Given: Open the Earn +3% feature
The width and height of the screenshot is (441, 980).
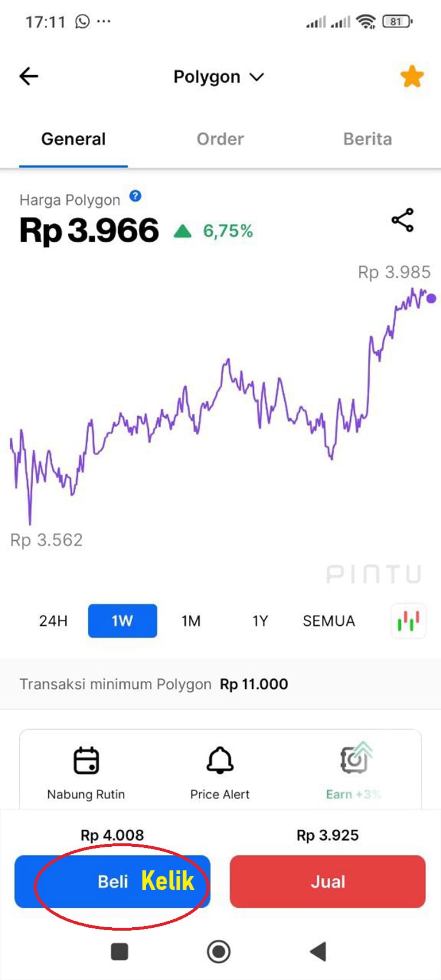Looking at the screenshot, I should [x=354, y=761].
